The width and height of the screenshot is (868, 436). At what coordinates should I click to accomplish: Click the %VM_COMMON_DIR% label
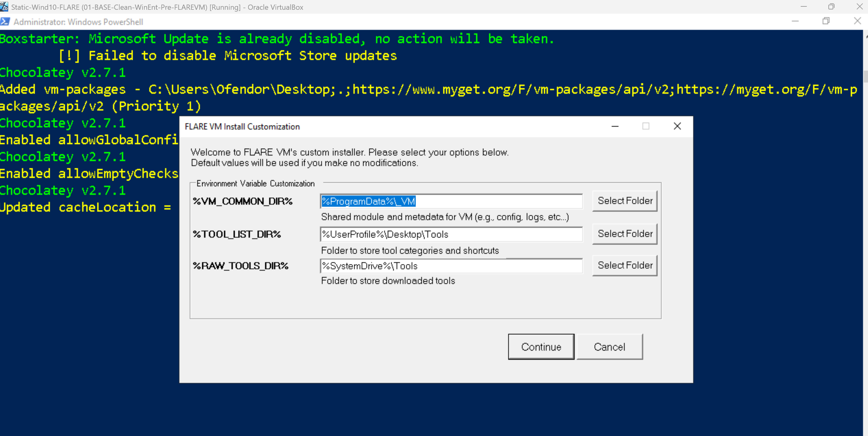click(243, 201)
